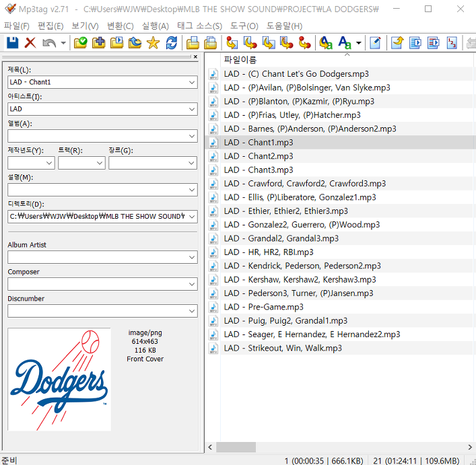Click the Load playlist folder icon

point(117,43)
